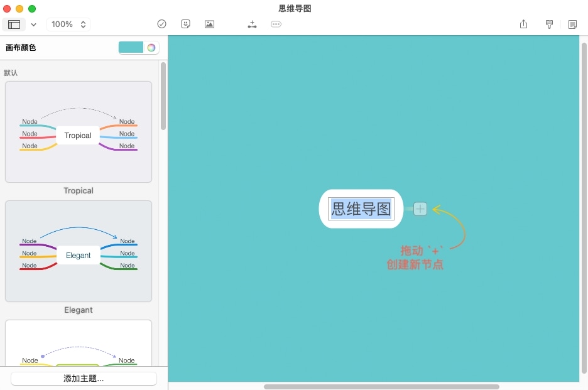Image resolution: width=588 pixels, height=390 pixels.
Task: Click the add connection node icon
Action: [x=252, y=24]
